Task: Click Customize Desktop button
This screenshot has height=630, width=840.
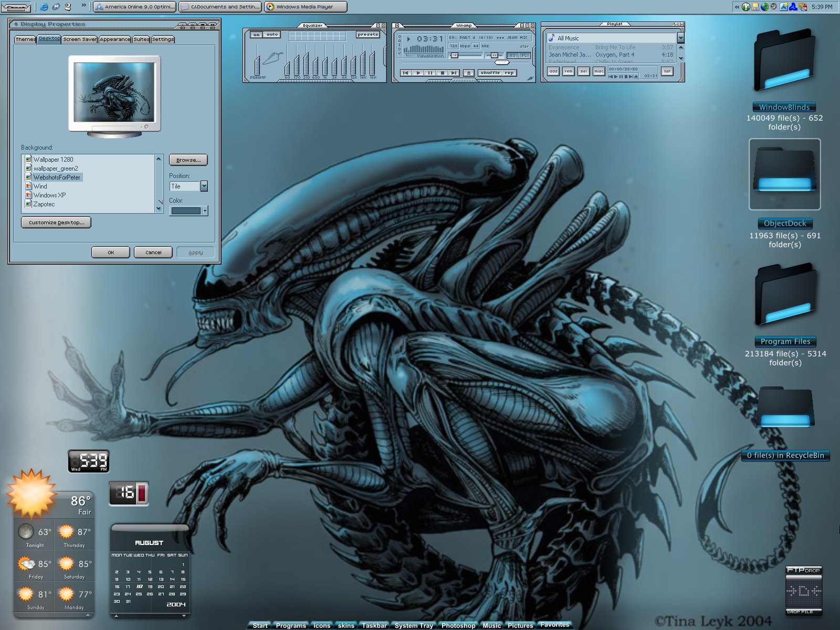Action: pyautogui.click(x=56, y=223)
